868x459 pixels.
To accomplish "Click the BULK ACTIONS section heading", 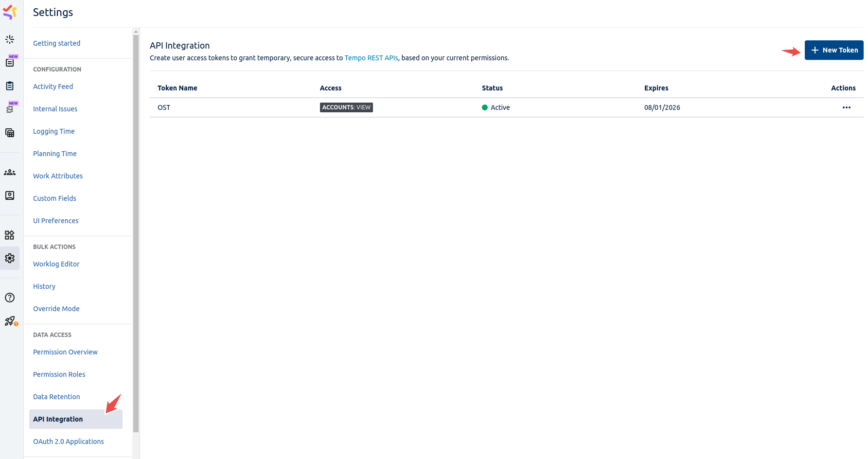I will pos(54,247).
